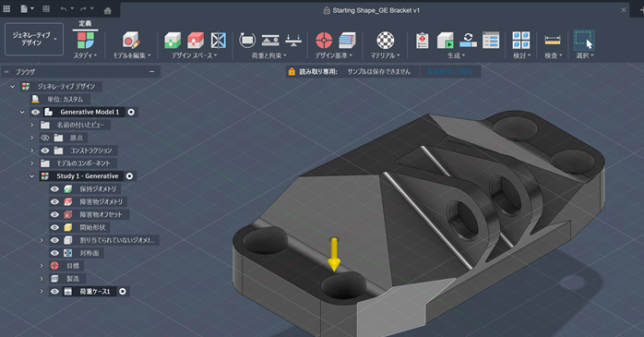Select the 単位: カスタム item
Screen dimensions: 644x337
[x=65, y=99]
